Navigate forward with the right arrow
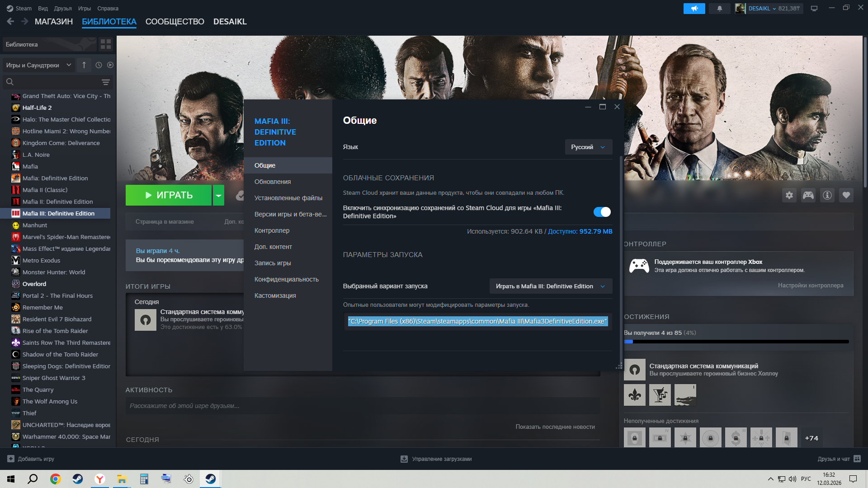Image resolution: width=868 pixels, height=488 pixels. pos(25,21)
